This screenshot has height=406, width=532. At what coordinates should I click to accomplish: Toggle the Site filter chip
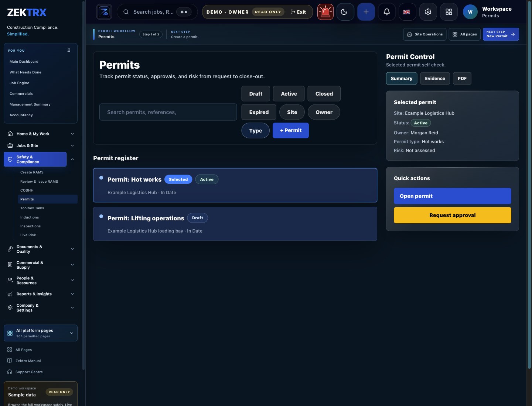point(292,112)
